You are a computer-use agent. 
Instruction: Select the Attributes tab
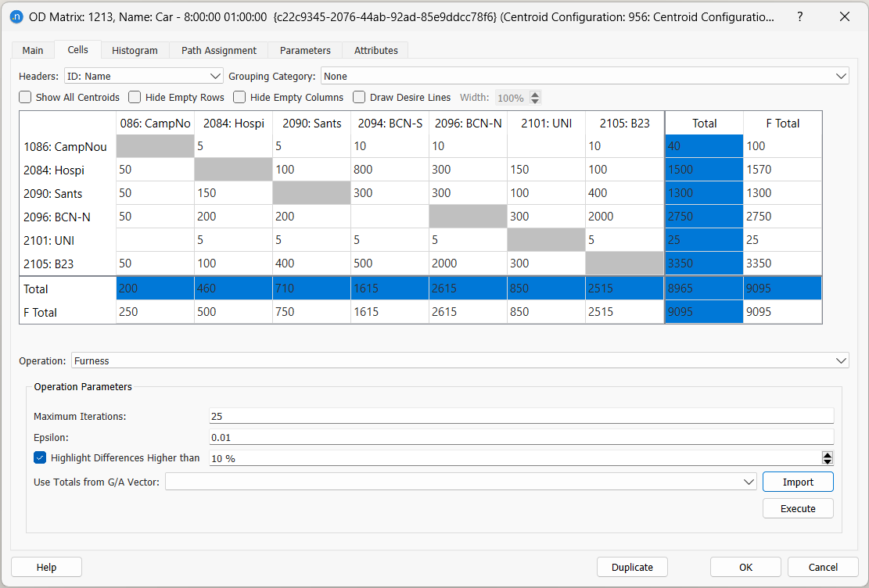(x=375, y=49)
